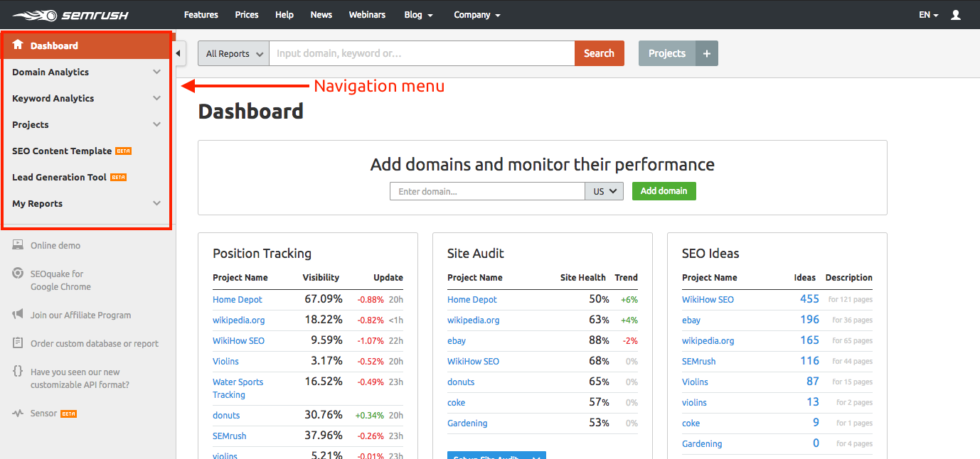Click the Site Health column header
980x459 pixels.
click(x=583, y=278)
